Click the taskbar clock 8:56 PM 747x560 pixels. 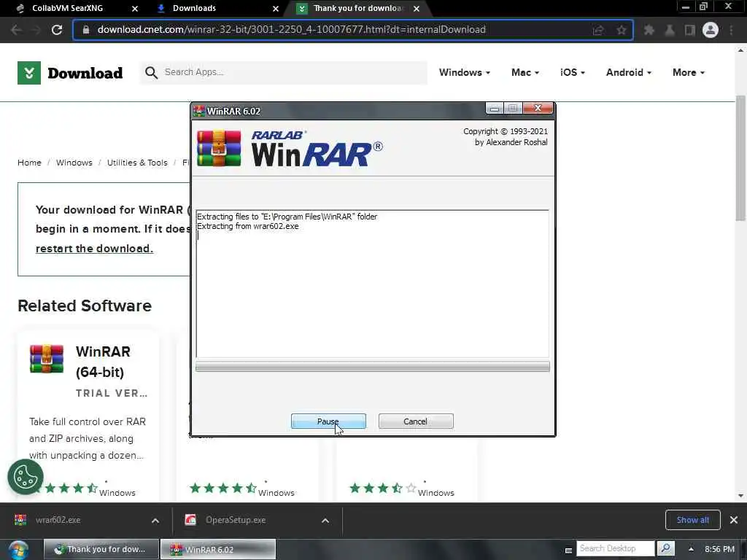719,549
